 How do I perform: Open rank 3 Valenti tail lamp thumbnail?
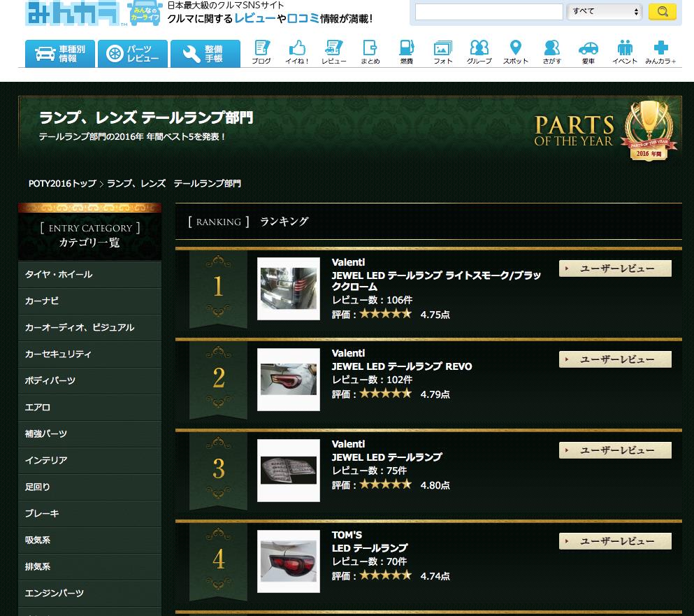289,471
